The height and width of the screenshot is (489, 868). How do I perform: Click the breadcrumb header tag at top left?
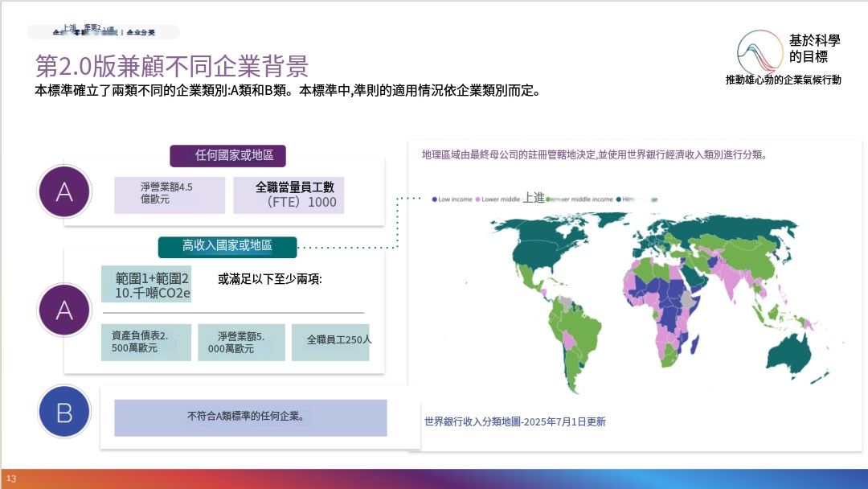(x=104, y=31)
